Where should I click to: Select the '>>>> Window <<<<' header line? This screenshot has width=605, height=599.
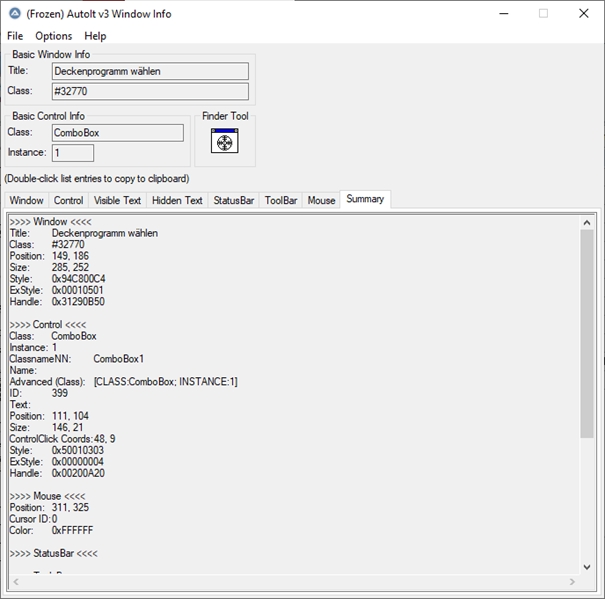[51, 222]
